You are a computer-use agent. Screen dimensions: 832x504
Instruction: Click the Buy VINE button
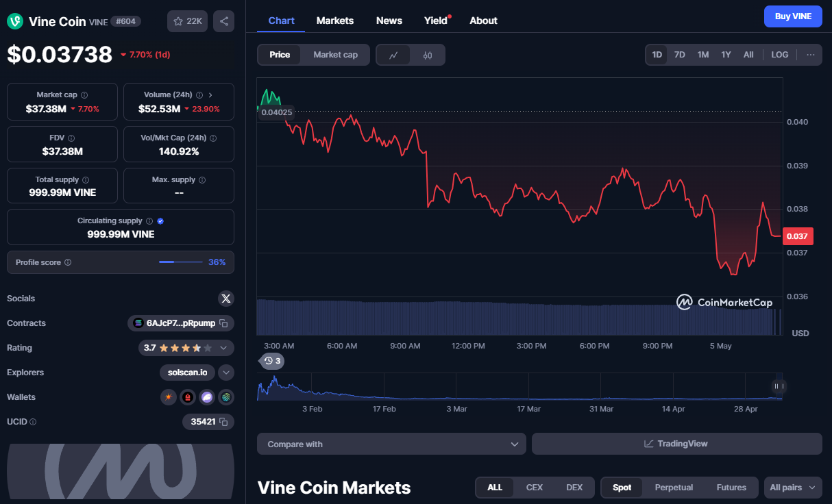click(793, 16)
